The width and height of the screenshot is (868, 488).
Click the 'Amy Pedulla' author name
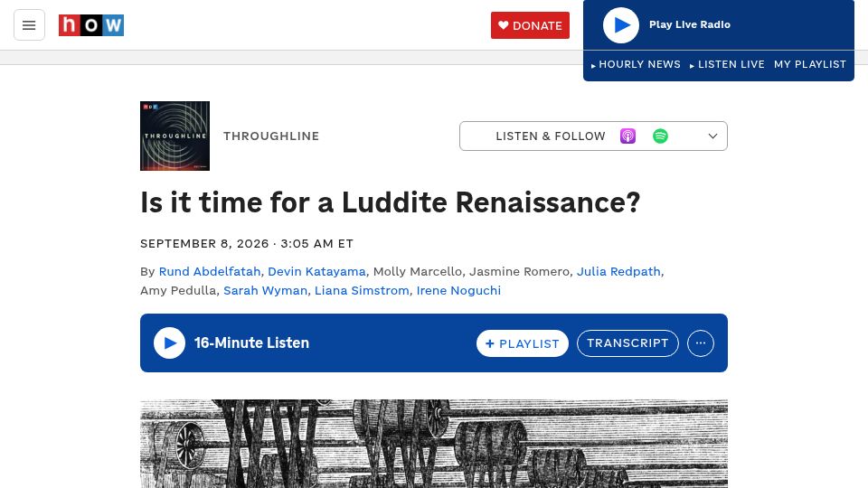[178, 290]
